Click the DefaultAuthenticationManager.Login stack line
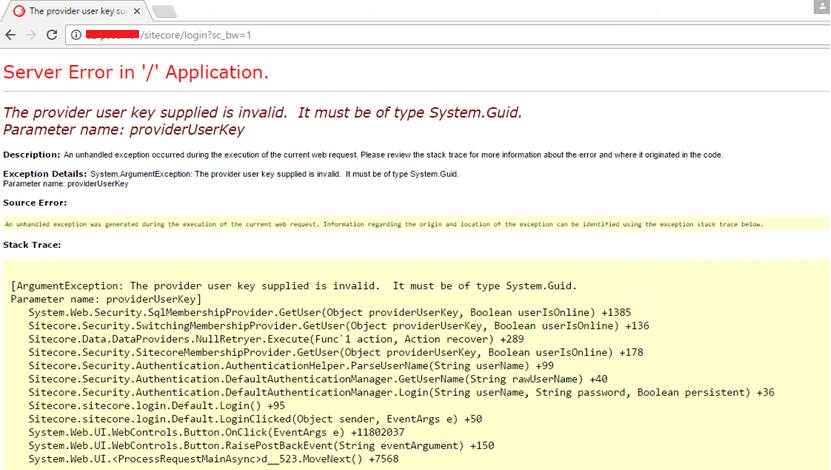 (x=401, y=393)
